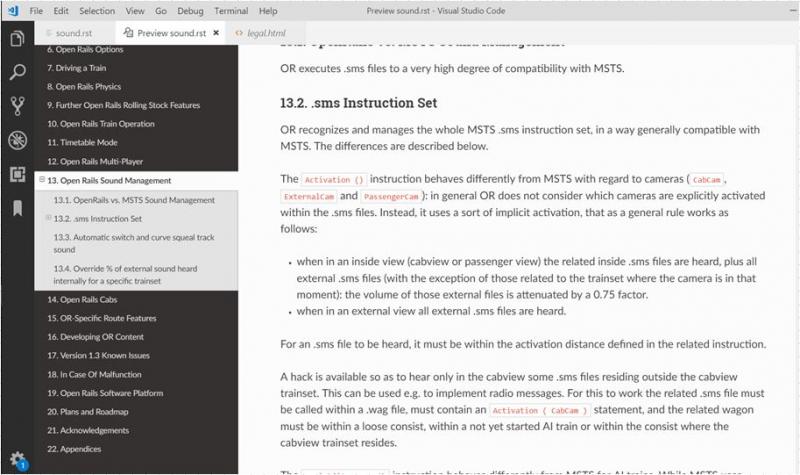Open the View menu
Image resolution: width=800 pixels, height=475 pixels.
[135, 11]
